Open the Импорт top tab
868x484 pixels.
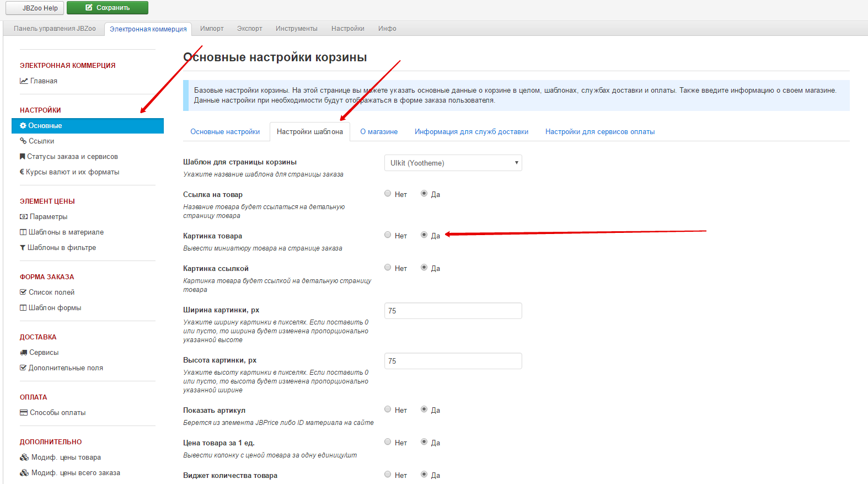coord(212,29)
